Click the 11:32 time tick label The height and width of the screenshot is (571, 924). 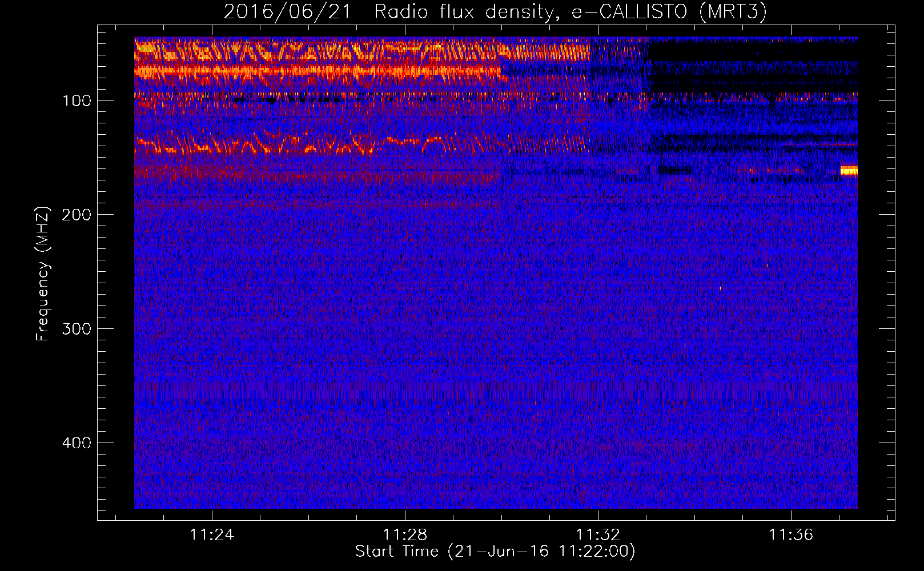(x=598, y=535)
